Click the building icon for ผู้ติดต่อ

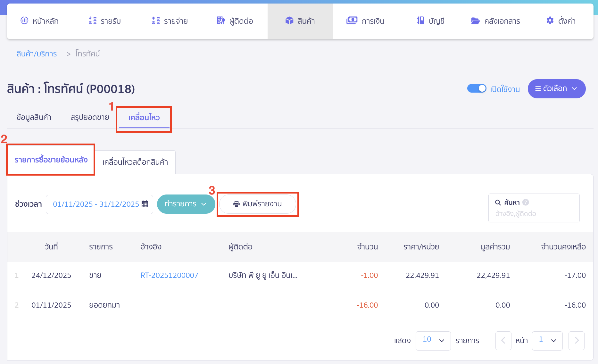click(x=221, y=21)
